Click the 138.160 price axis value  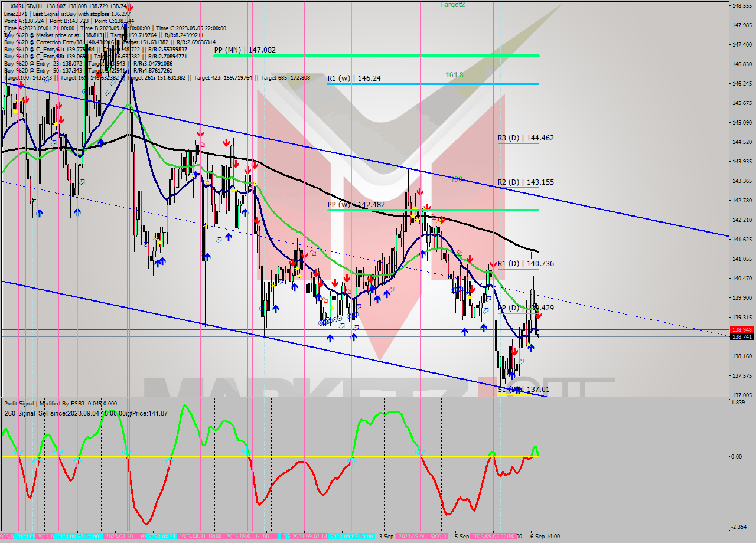pos(741,356)
